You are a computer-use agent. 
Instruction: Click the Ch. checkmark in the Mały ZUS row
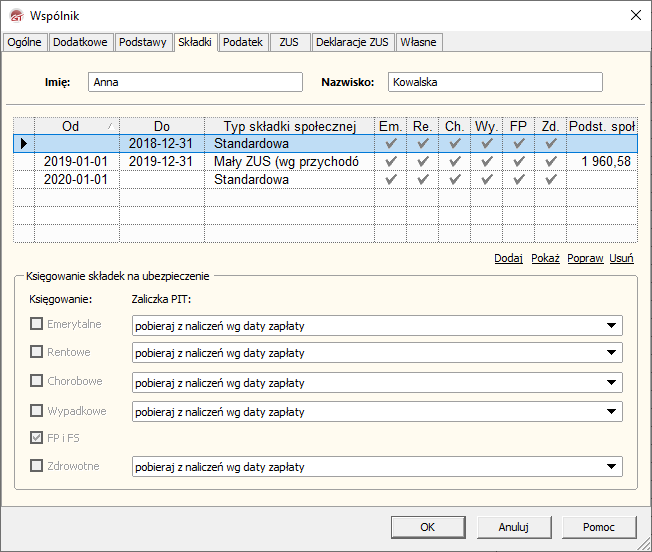[x=454, y=162]
